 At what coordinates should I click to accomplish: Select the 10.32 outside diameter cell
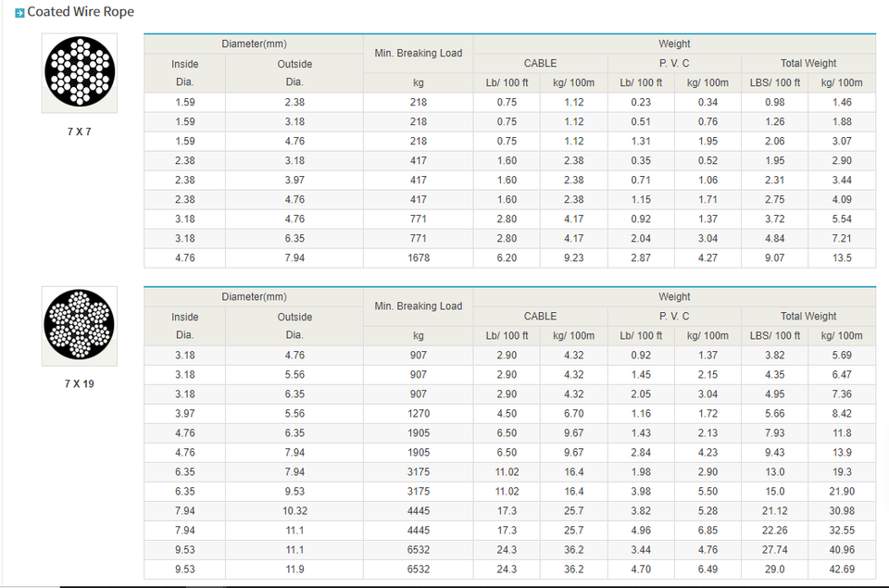point(294,511)
